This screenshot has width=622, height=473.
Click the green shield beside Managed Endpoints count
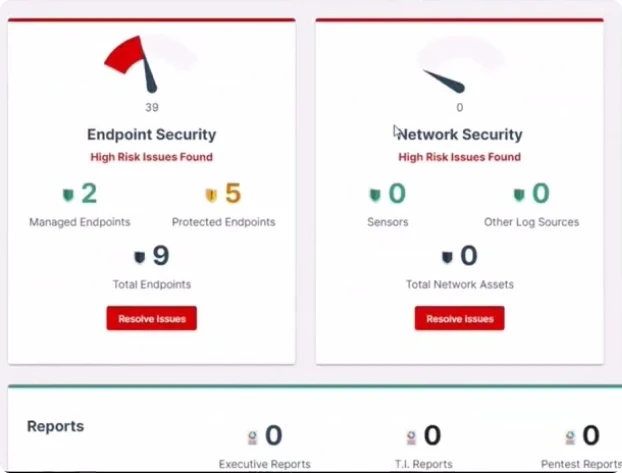coord(69,195)
